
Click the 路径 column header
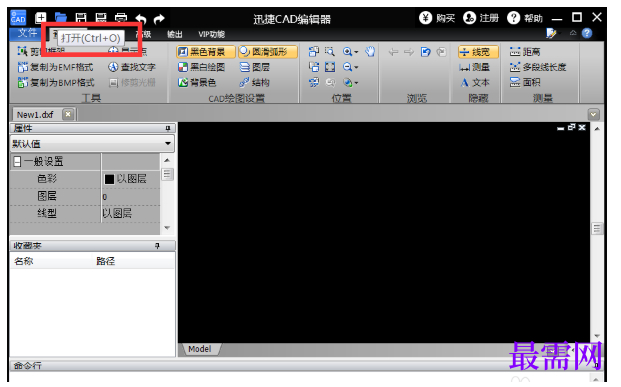click(105, 261)
